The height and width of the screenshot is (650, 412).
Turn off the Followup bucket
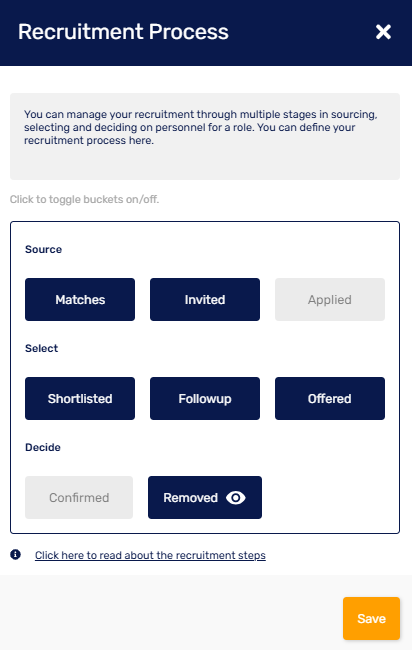pos(205,398)
